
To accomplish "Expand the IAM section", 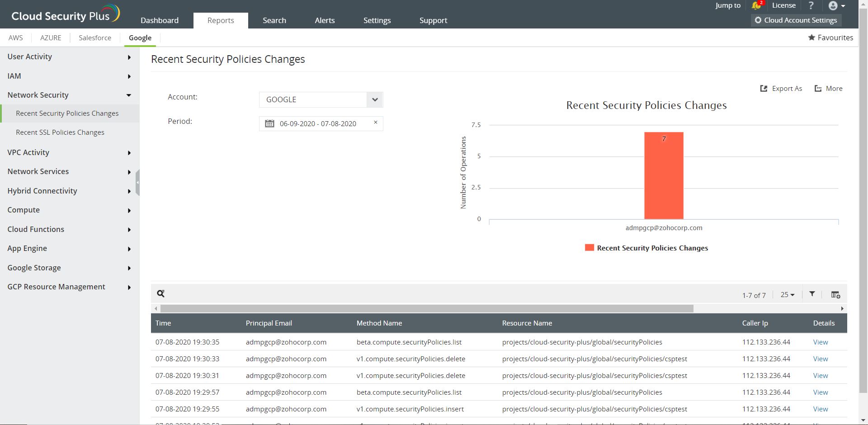I will (70, 76).
